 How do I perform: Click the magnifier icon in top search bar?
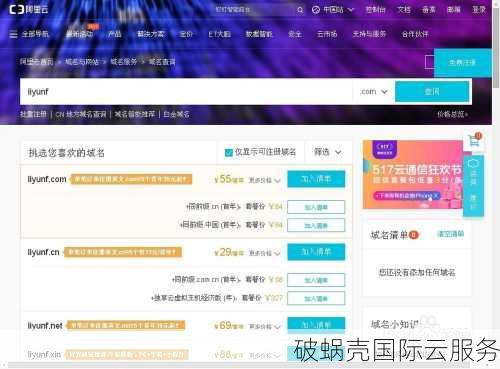(x=300, y=10)
